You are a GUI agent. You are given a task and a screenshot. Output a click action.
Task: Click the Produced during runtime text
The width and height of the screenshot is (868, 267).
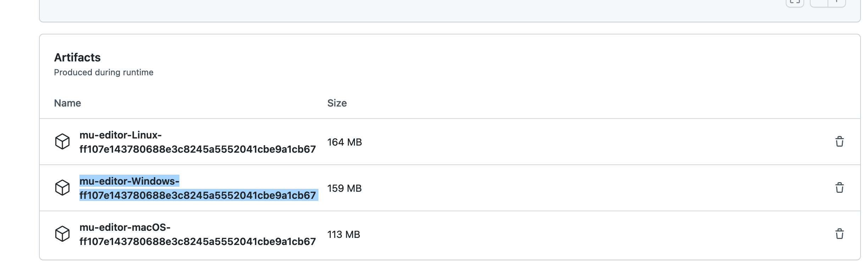pos(104,72)
